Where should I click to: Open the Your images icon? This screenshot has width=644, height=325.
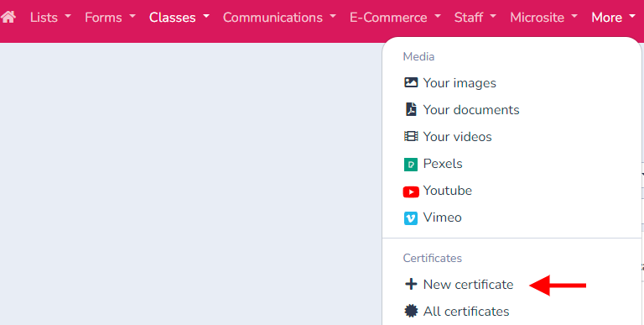point(411,82)
